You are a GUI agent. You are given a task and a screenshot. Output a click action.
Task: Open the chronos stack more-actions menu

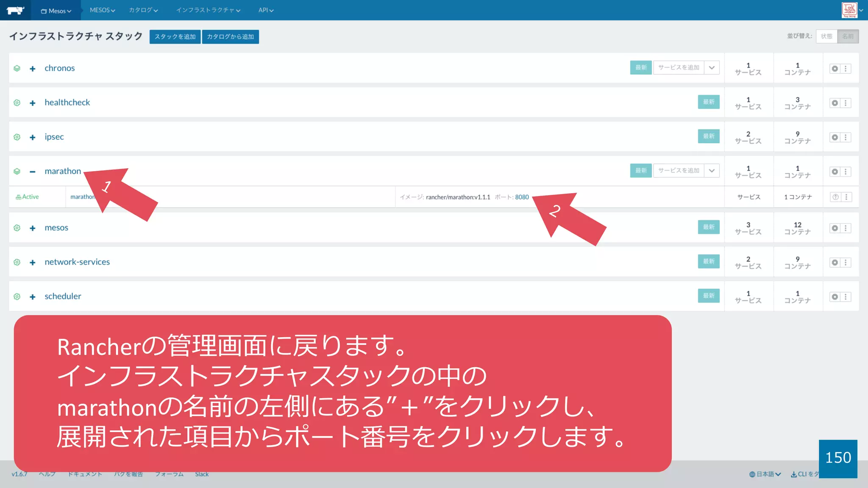[846, 69]
